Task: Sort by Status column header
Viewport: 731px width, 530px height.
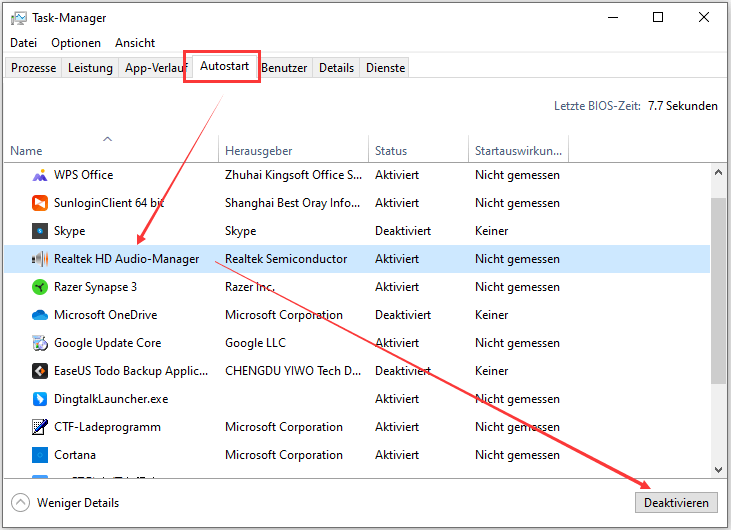Action: tap(391, 151)
